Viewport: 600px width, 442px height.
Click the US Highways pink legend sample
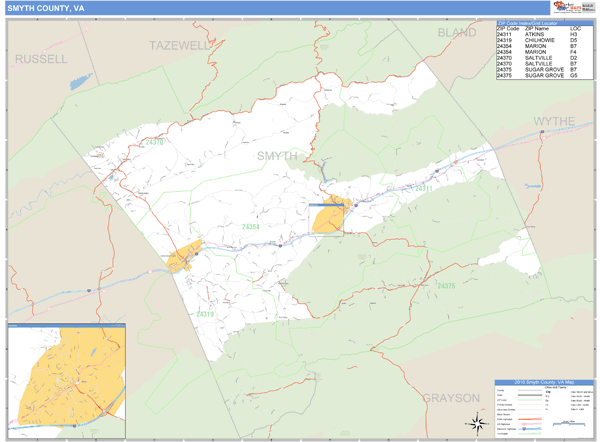coord(530,424)
